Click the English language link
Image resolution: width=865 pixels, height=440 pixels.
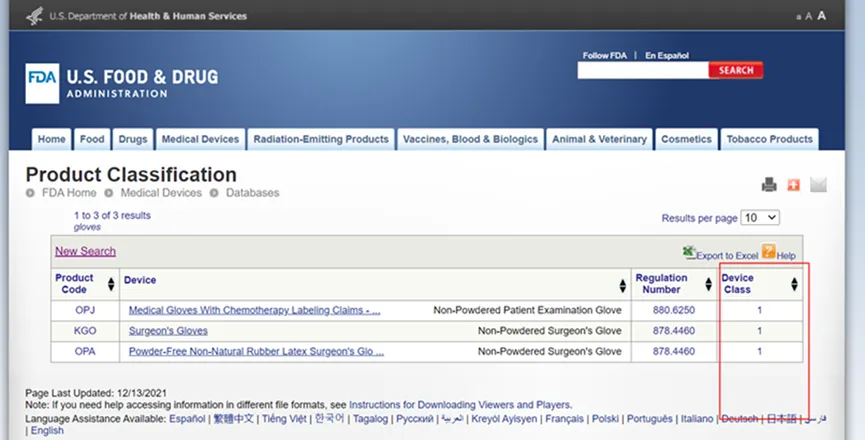[x=47, y=431]
